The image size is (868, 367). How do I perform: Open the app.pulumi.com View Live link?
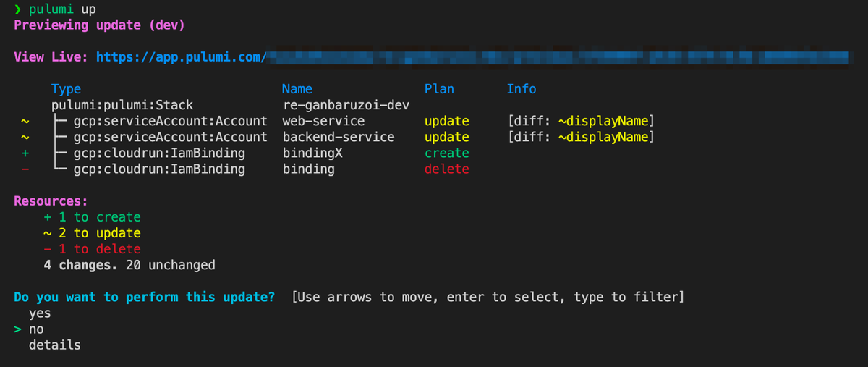(x=182, y=56)
